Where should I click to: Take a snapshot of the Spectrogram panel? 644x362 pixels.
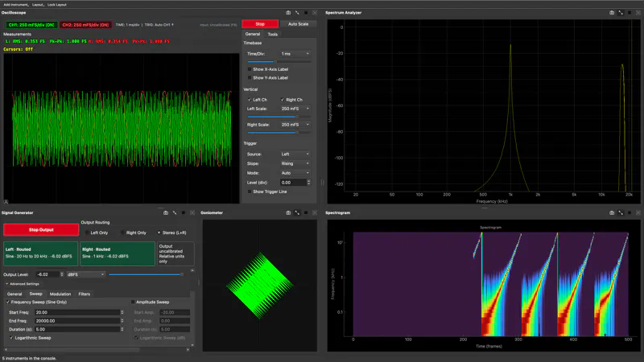coord(612,212)
